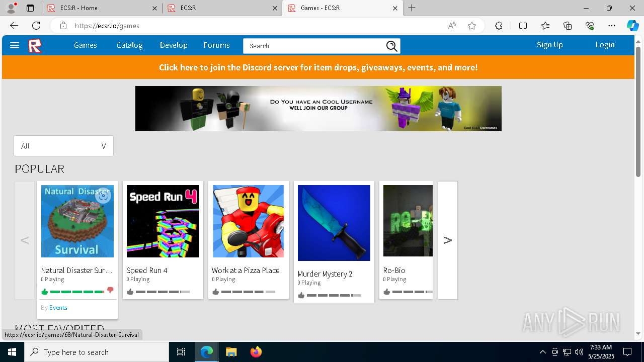Image resolution: width=644 pixels, height=362 pixels.
Task: Close the Games - ECS:R tab
Action: pos(395,8)
